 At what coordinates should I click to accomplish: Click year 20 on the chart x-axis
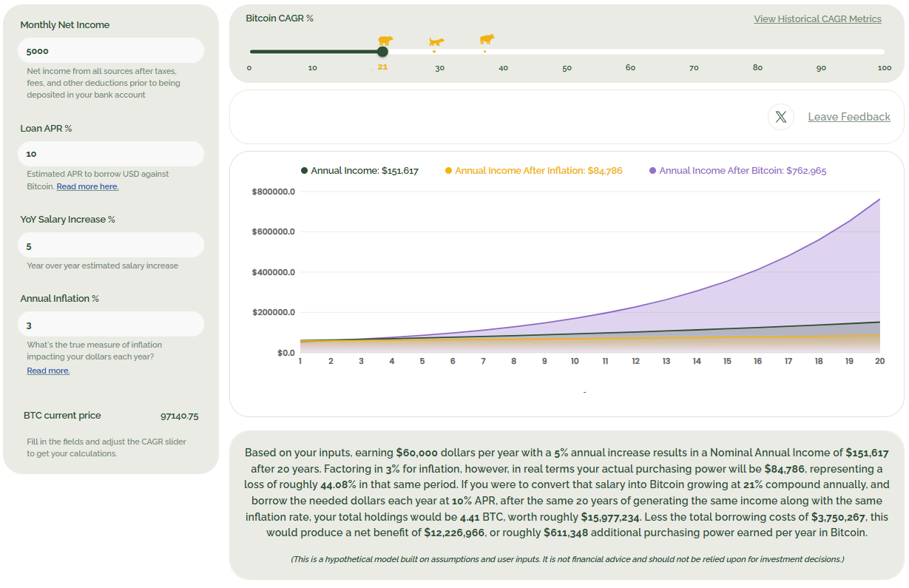click(x=879, y=362)
